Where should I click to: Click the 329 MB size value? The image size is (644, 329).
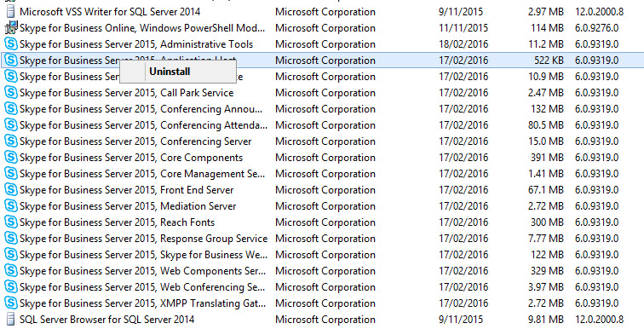(x=548, y=271)
